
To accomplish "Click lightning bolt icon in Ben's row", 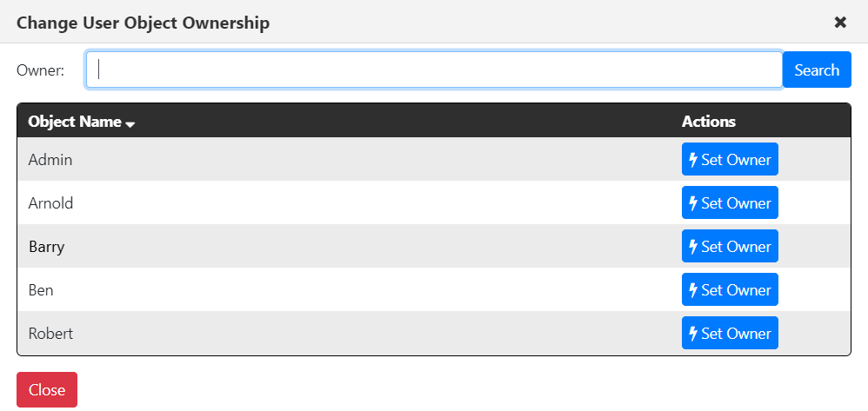I will [x=692, y=290].
